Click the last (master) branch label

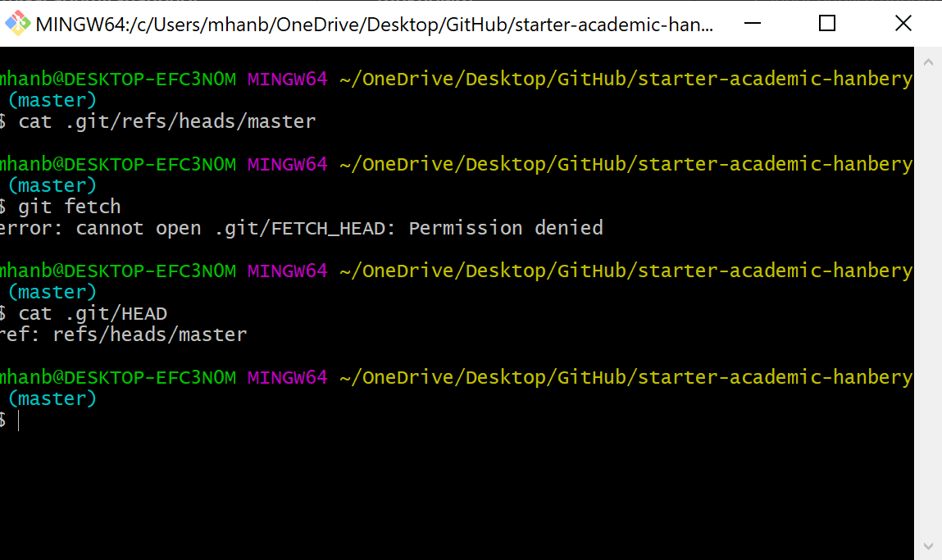click(51, 398)
